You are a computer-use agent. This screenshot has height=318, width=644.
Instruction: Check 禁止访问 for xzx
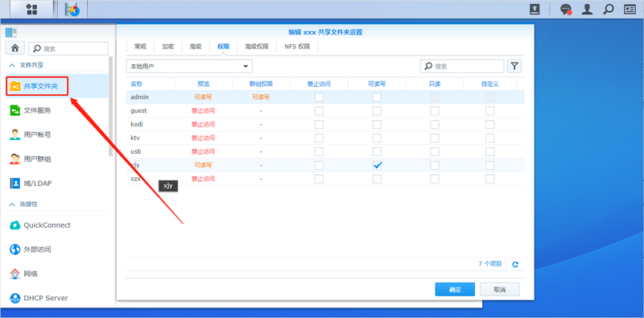pos(319,179)
